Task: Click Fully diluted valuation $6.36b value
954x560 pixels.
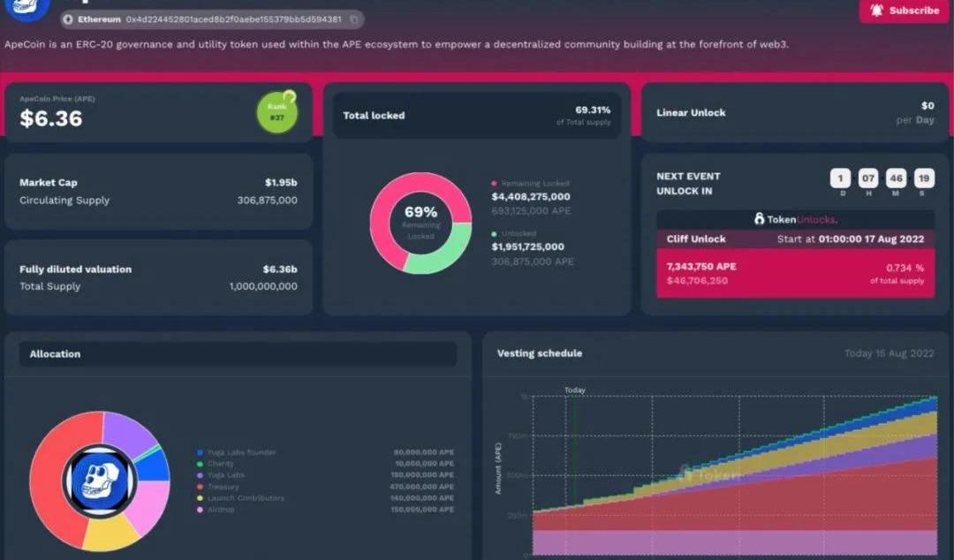Action: (x=280, y=269)
